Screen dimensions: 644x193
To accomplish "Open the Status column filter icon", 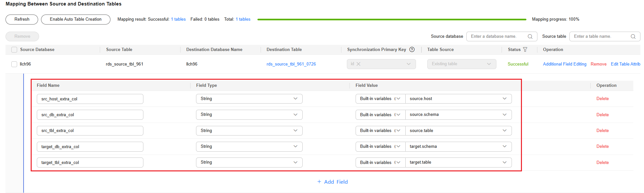I will (525, 49).
